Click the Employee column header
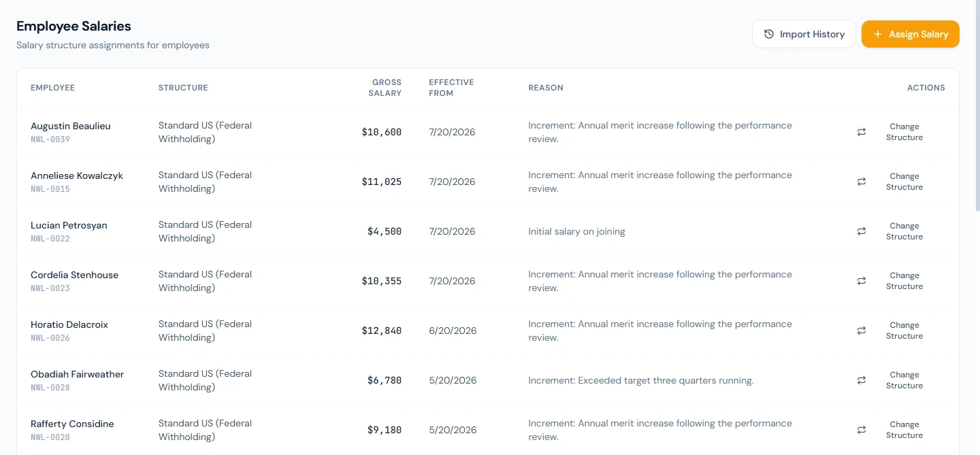980x455 pixels. pyautogui.click(x=52, y=88)
